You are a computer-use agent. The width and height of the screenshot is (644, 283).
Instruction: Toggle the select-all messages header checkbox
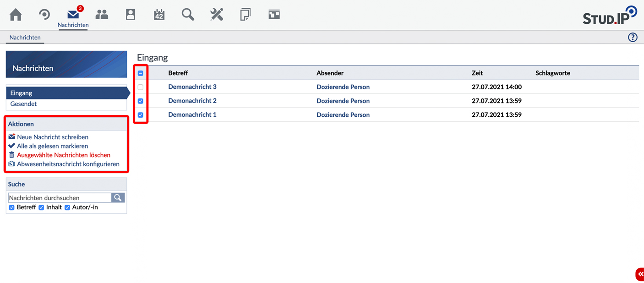pyautogui.click(x=141, y=73)
